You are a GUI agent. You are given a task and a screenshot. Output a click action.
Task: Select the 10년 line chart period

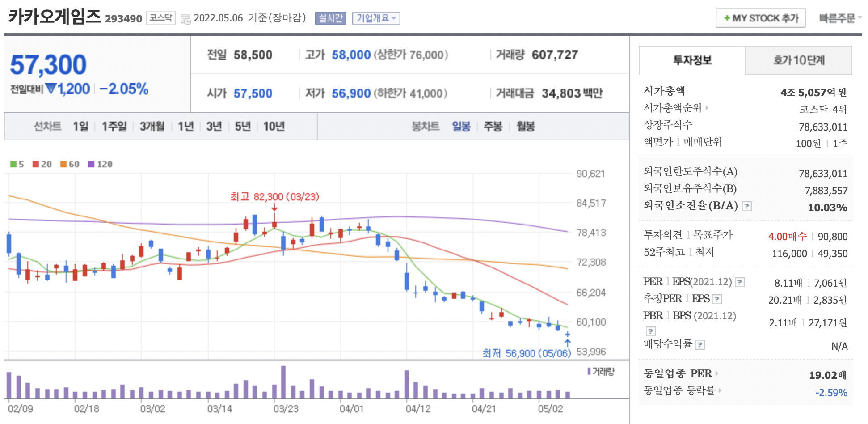point(274,127)
